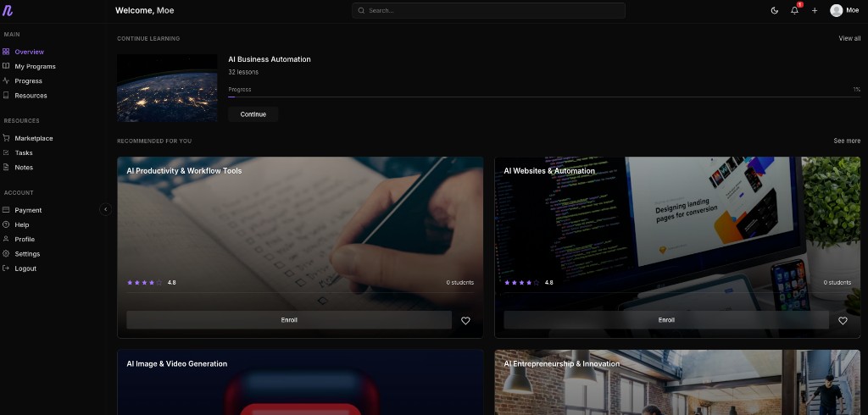
Task: Click the plus add icon
Action: 815,10
